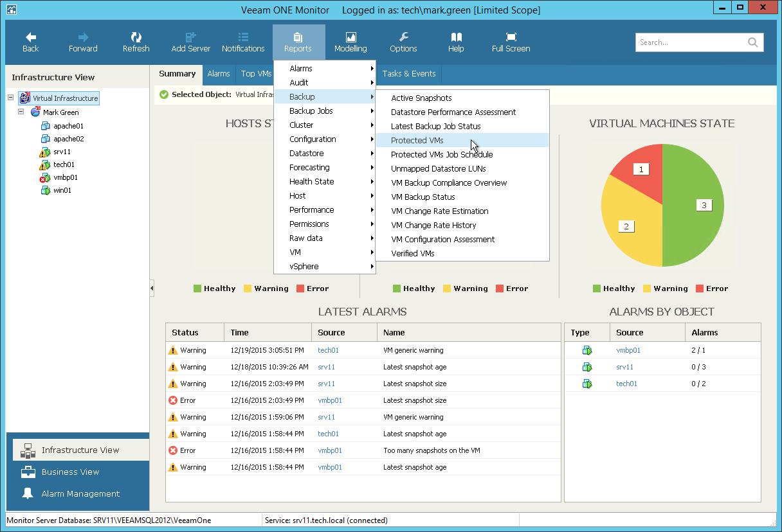Click the apache02 VM icon
782x532 pixels.
point(46,139)
